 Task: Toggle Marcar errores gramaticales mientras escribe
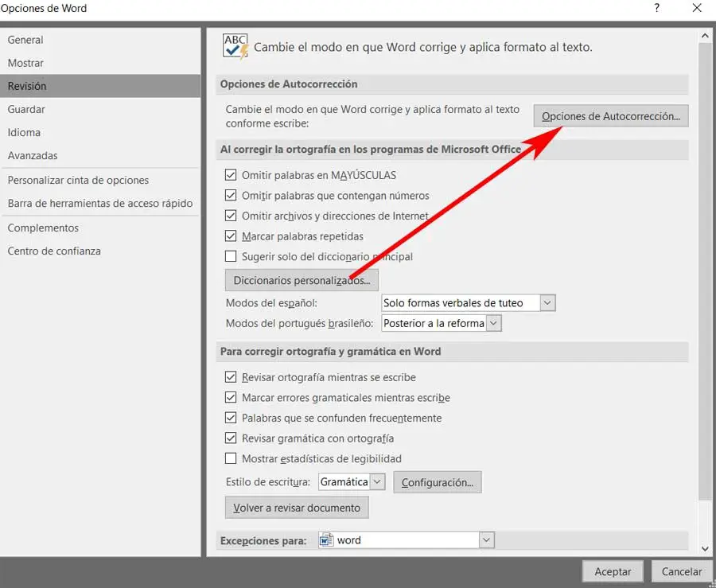point(231,398)
